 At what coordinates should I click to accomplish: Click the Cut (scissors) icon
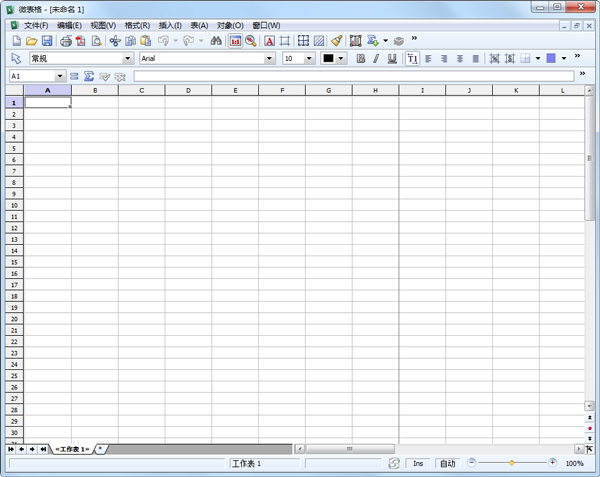tap(114, 41)
